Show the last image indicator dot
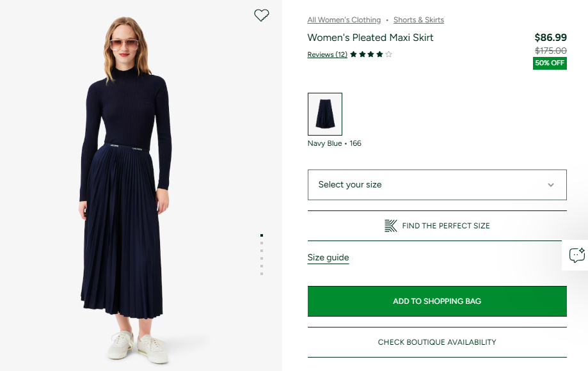Viewport: 588px width, 371px height. tap(262, 274)
